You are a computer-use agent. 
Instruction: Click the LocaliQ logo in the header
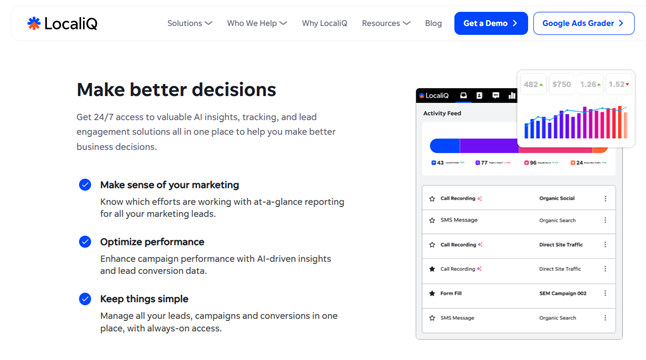click(x=62, y=23)
